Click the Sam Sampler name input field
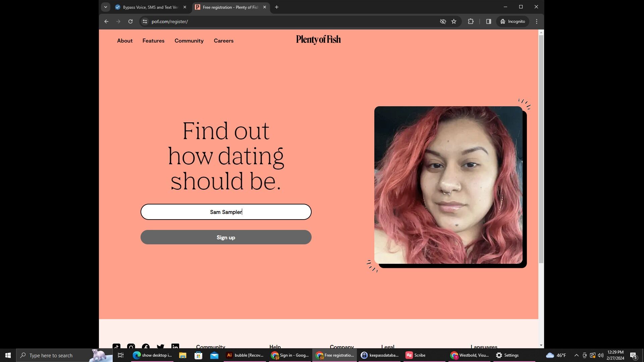 [226, 212]
